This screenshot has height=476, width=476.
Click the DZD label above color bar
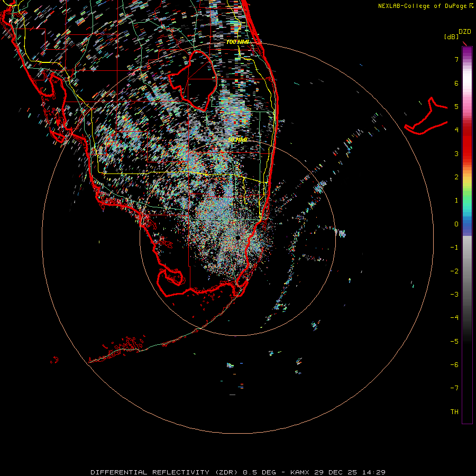pos(465,32)
